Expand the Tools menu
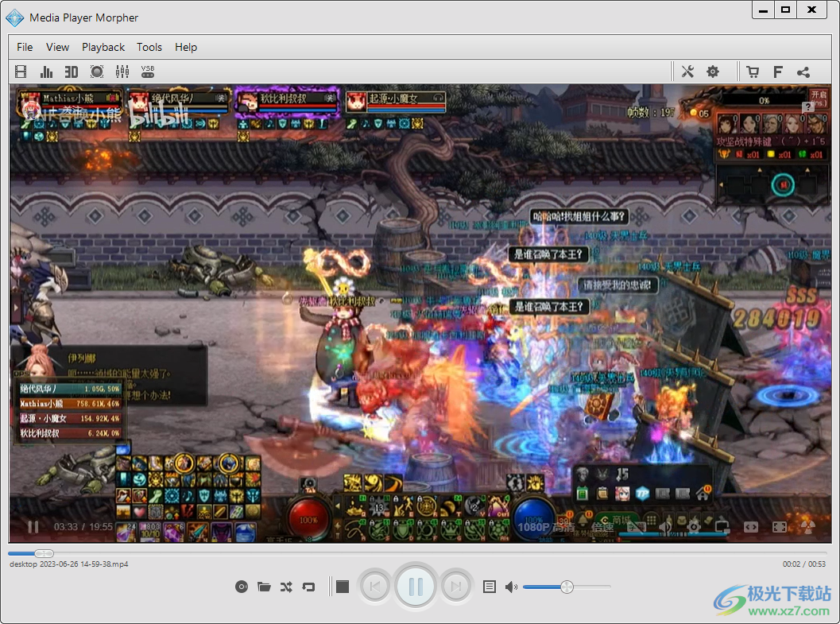840x624 pixels. (x=149, y=47)
